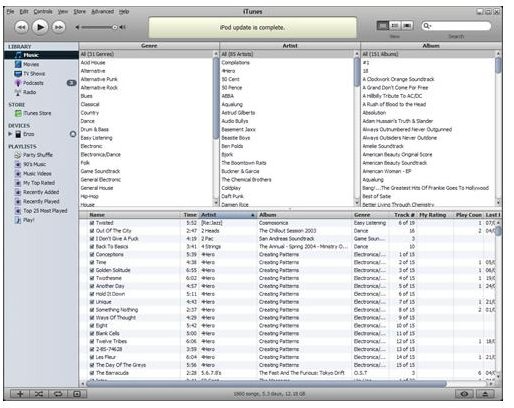Focus the Search field

456,26
